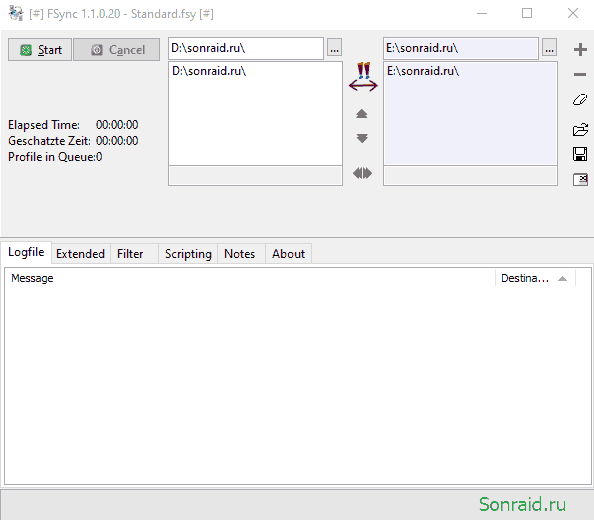The width and height of the screenshot is (594, 520).
Task: Save the profile with the floppy disk icon
Action: (x=580, y=154)
